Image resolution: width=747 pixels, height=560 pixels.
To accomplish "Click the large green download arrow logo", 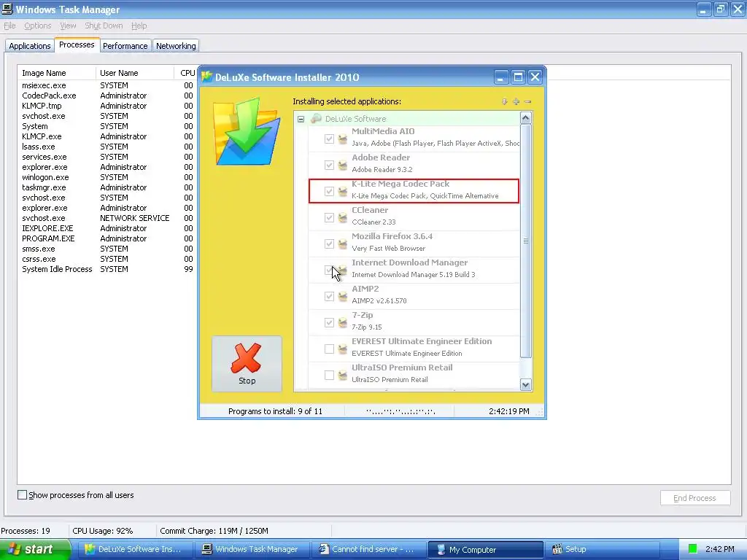I will pos(247,131).
